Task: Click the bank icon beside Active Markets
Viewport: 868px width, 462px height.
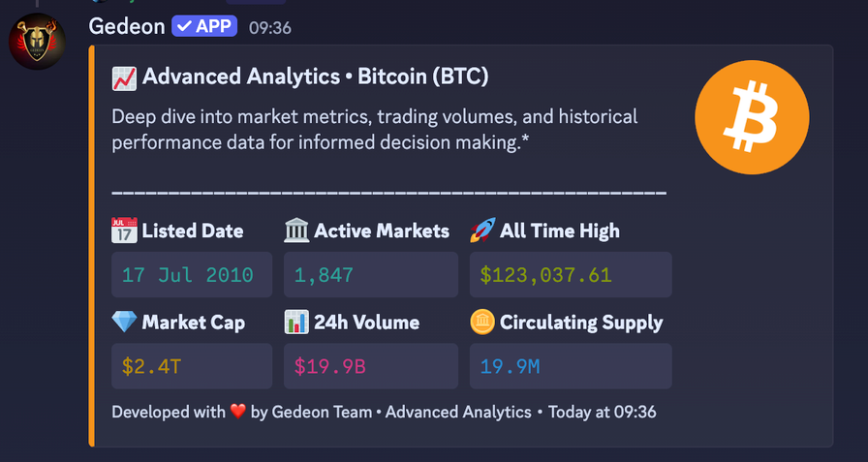Action: click(x=296, y=231)
